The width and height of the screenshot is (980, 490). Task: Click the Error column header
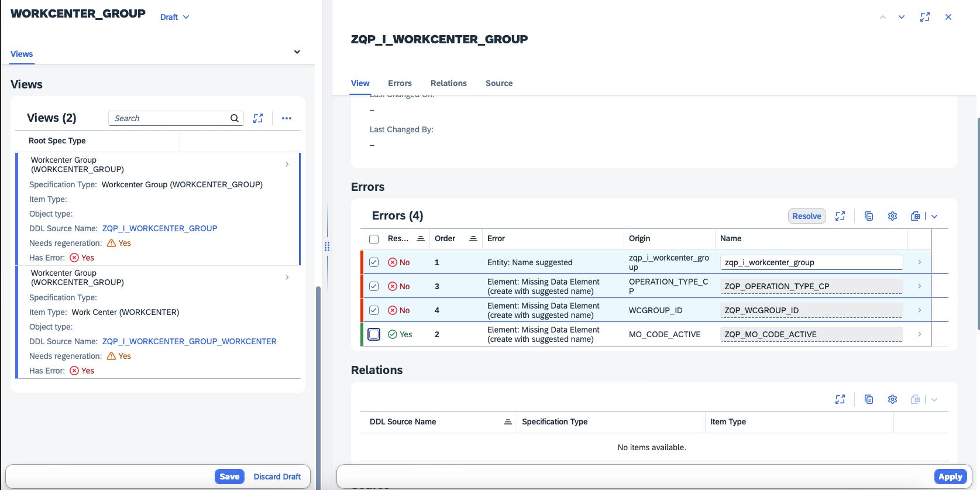[553, 238]
